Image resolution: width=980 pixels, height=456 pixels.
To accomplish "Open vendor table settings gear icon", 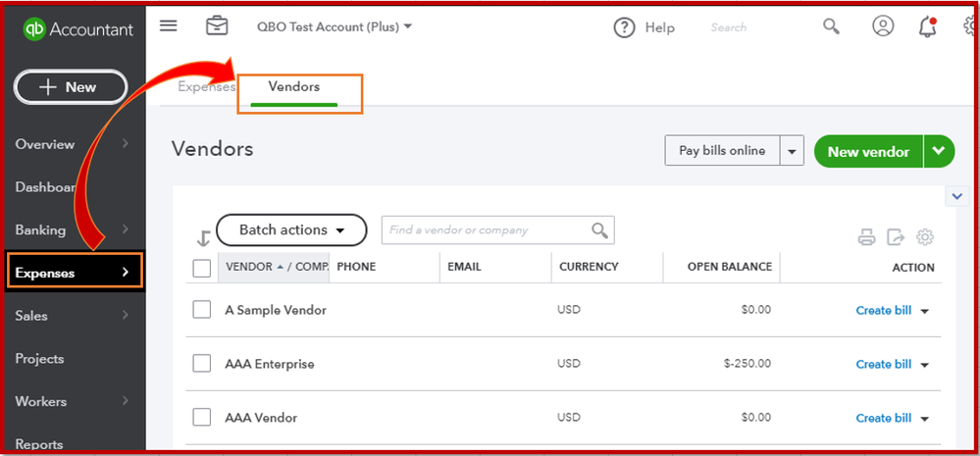I will (924, 236).
